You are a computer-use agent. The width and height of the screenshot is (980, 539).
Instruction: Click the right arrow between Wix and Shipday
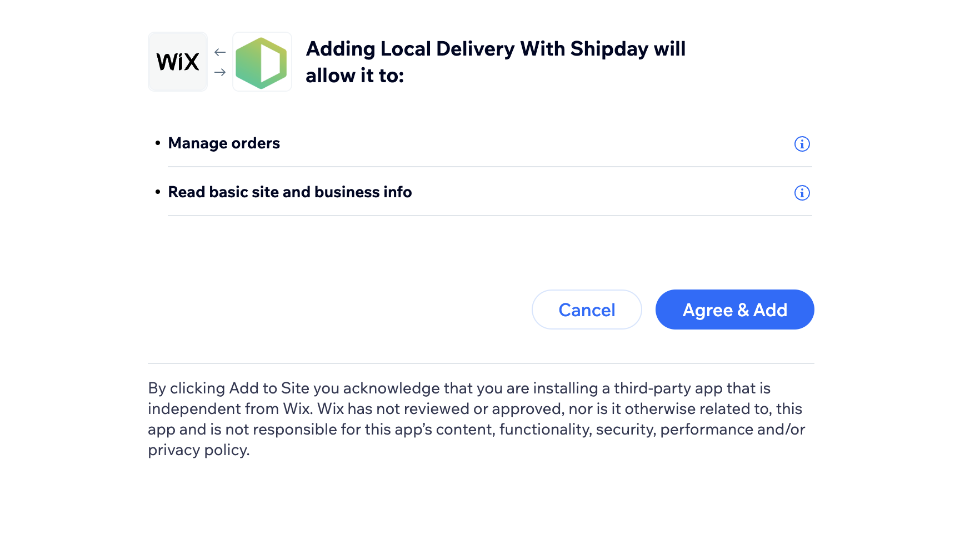(x=219, y=72)
